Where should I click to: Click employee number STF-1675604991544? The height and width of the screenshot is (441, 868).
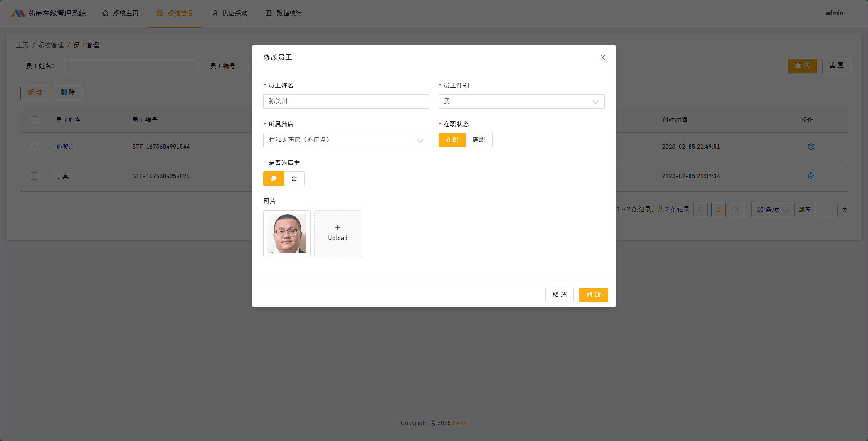point(161,147)
